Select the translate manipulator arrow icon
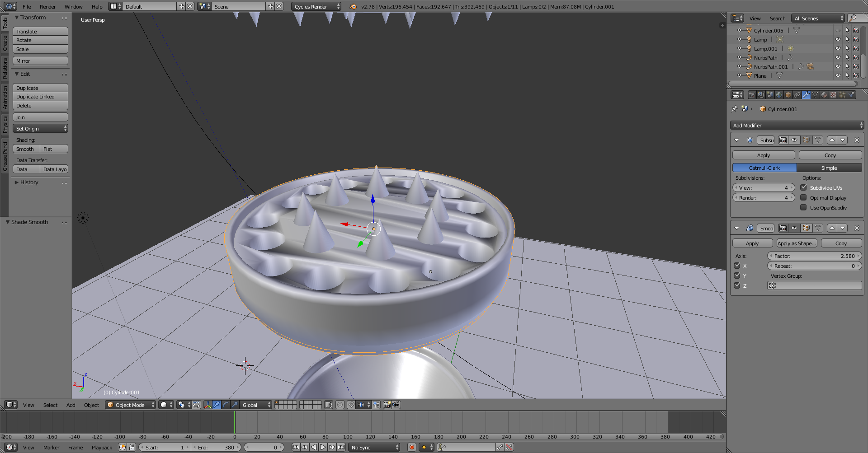This screenshot has width=868, height=453. pyautogui.click(x=217, y=405)
